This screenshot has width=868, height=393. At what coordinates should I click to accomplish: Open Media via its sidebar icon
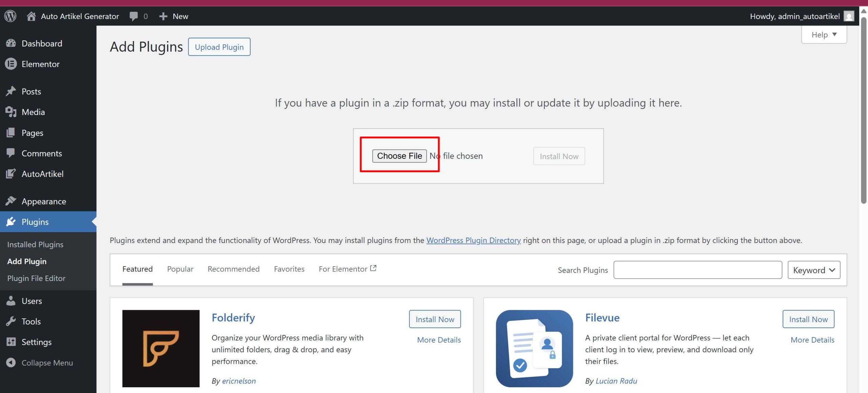pos(11,112)
